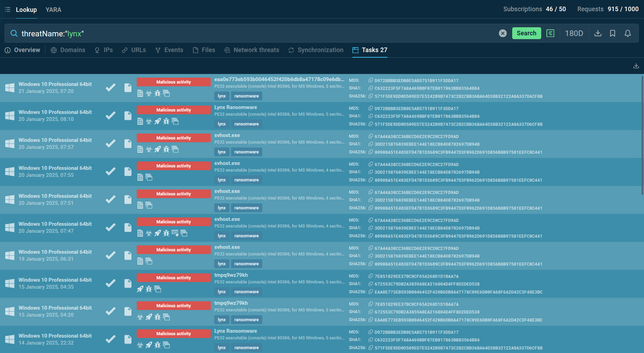Clear the search query with X icon
Screen dimensions: 644x353
tap(502, 33)
